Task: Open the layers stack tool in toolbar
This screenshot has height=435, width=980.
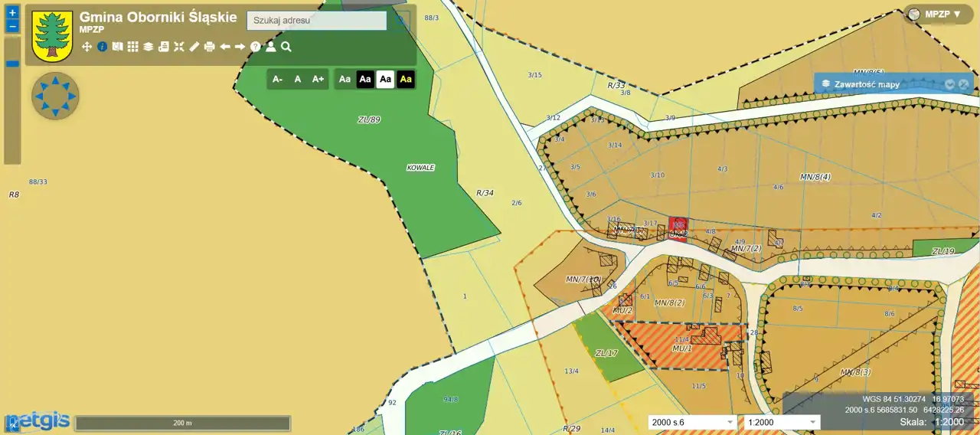Action: pos(148,47)
